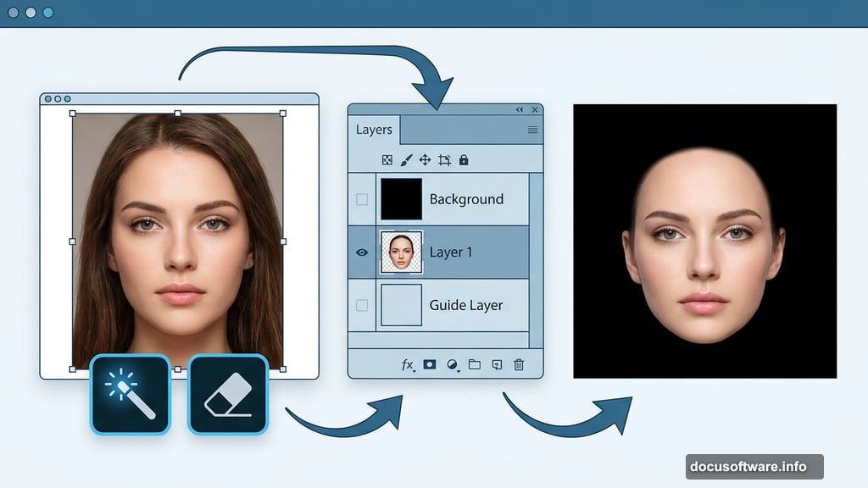Image resolution: width=868 pixels, height=488 pixels.
Task: Delete layer with the trash icon
Action: [x=519, y=364]
